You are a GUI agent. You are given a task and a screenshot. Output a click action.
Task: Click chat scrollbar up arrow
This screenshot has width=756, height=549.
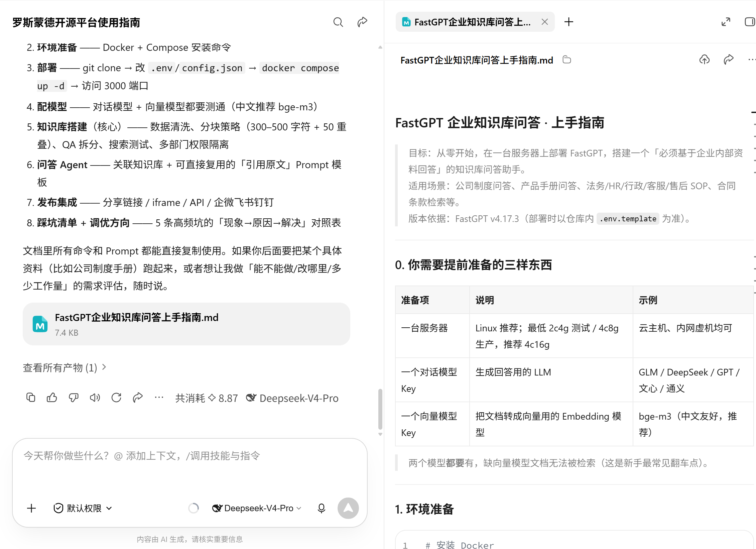click(380, 47)
